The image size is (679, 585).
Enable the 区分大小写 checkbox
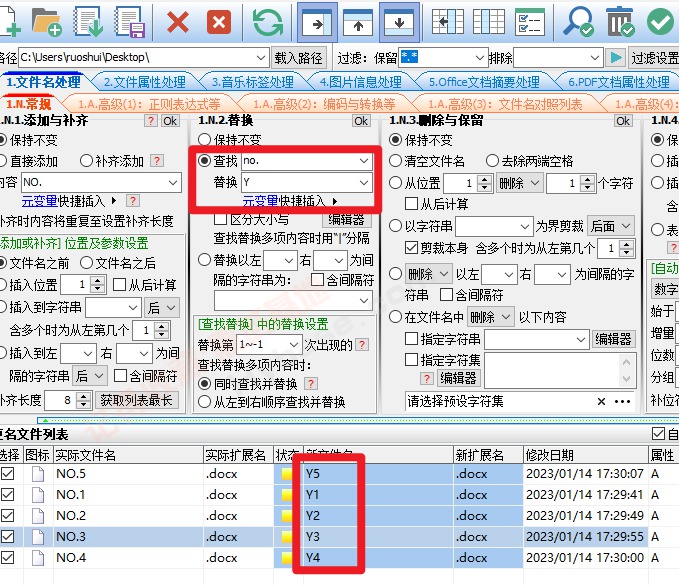pyautogui.click(x=220, y=219)
